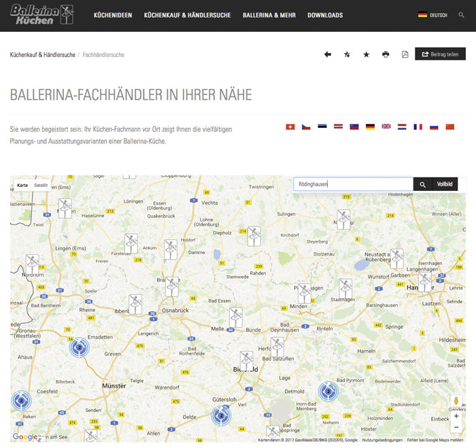Click cluster marker near Bad Pyrmont

click(x=328, y=392)
